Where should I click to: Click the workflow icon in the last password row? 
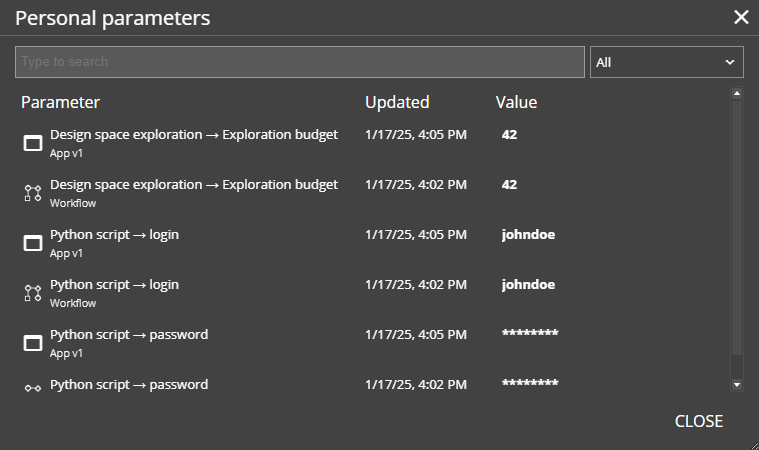33,388
